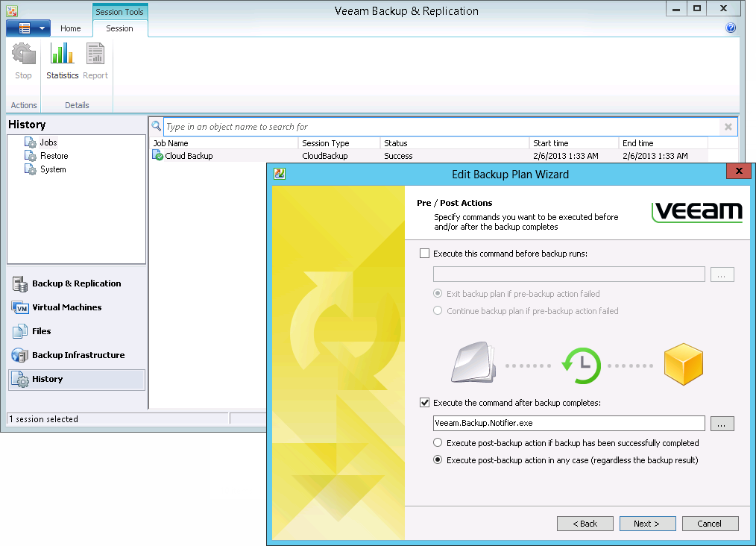The width and height of the screenshot is (756, 546).
Task: Select Exit backup plan if pre-backup failed
Action: (438, 294)
